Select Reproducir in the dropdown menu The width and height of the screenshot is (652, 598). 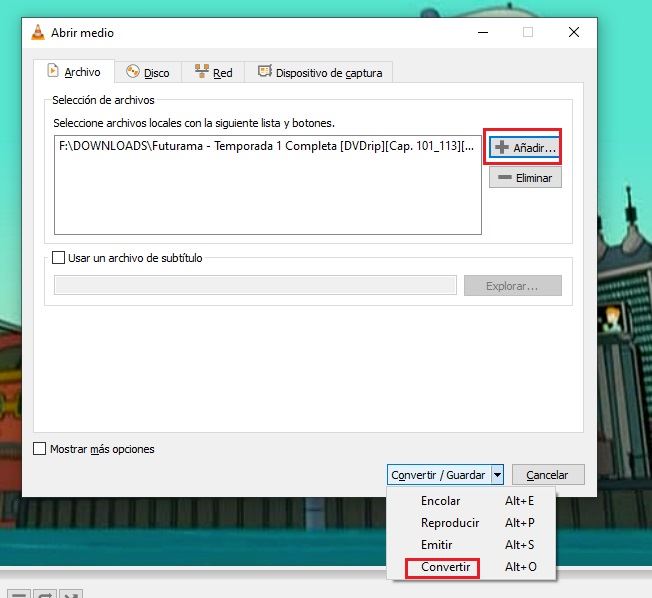click(x=449, y=523)
